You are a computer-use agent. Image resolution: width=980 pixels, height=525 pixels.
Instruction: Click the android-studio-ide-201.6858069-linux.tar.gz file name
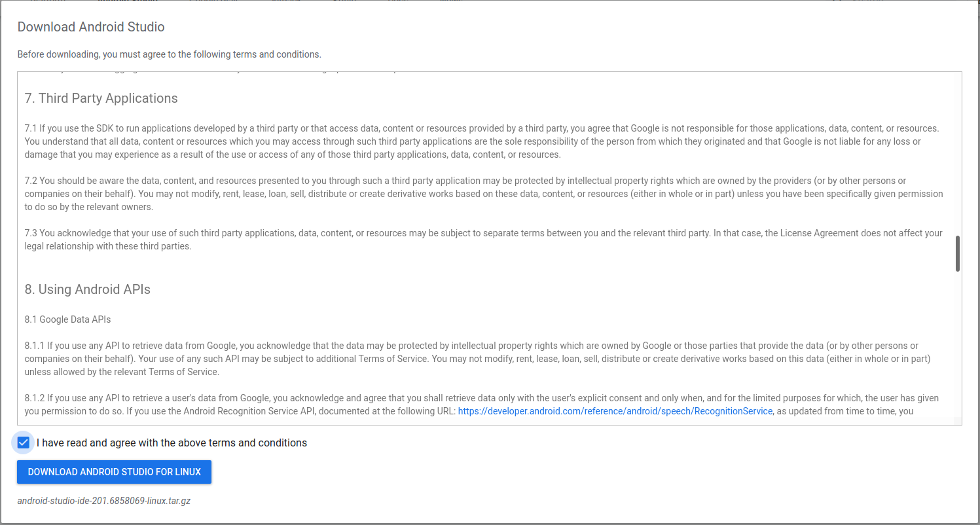click(x=104, y=501)
